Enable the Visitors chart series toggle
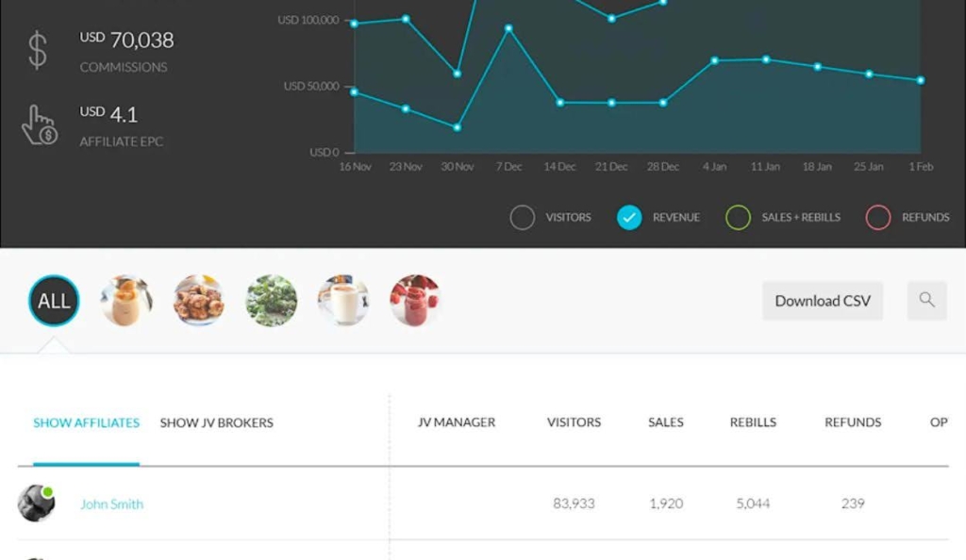The image size is (966, 560). tap(523, 218)
